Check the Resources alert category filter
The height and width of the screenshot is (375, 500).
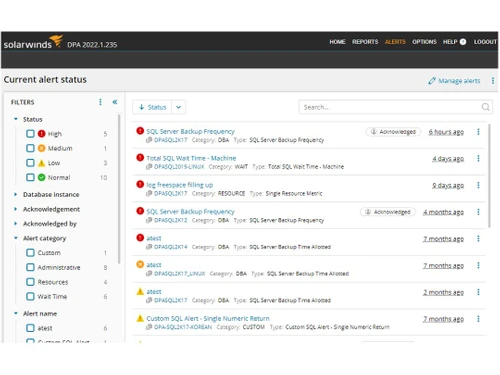point(30,282)
